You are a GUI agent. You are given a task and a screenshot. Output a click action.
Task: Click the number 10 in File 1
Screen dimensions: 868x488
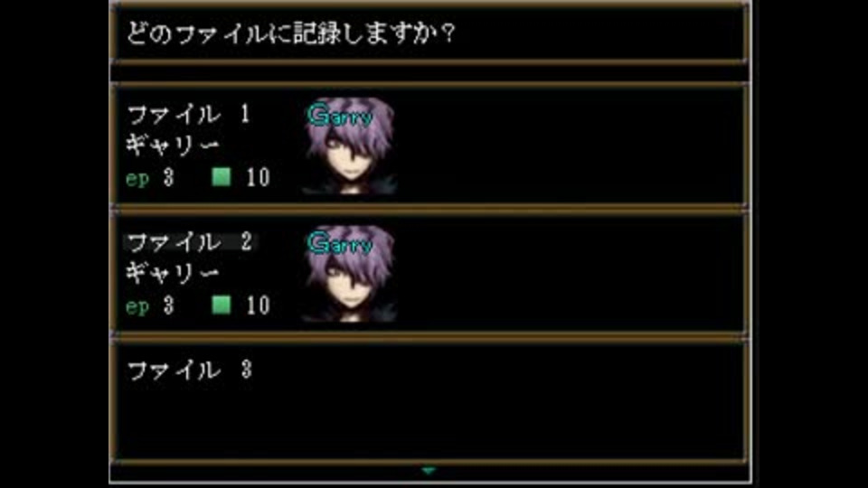(258, 178)
